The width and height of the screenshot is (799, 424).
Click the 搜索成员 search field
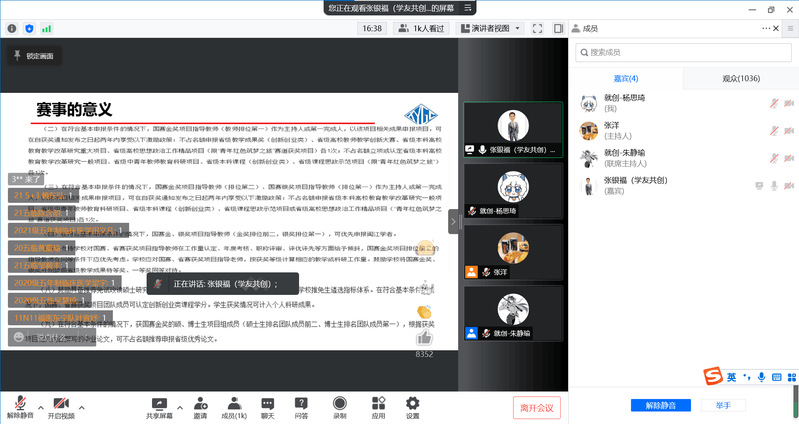point(684,52)
